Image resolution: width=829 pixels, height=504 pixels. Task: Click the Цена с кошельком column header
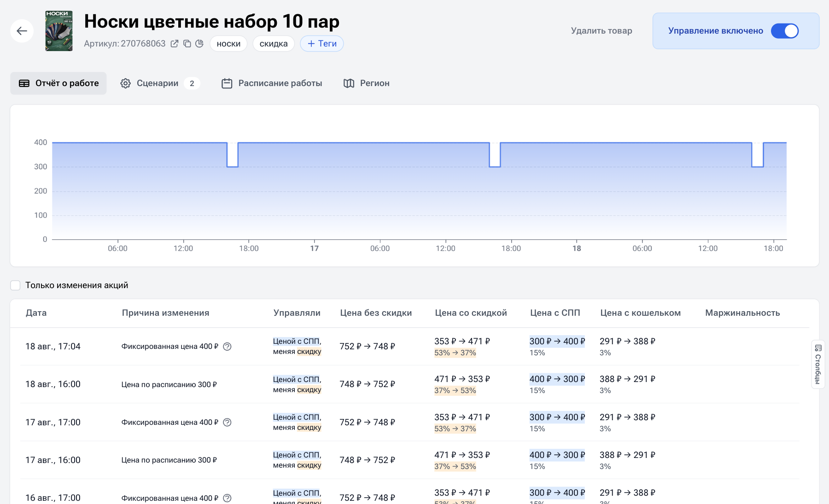[640, 313]
